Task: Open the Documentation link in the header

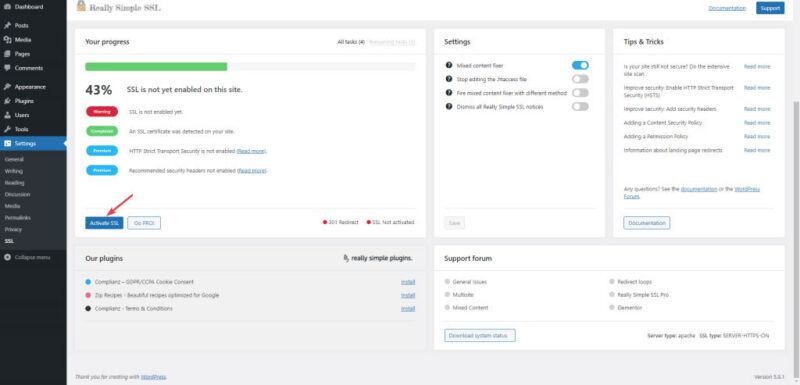Action: [727, 8]
